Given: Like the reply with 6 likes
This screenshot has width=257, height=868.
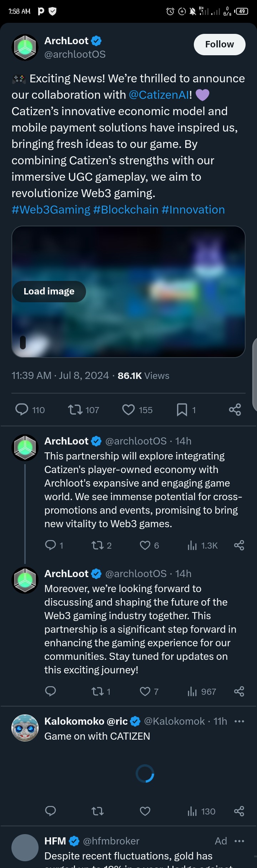Looking at the screenshot, I should point(145,545).
